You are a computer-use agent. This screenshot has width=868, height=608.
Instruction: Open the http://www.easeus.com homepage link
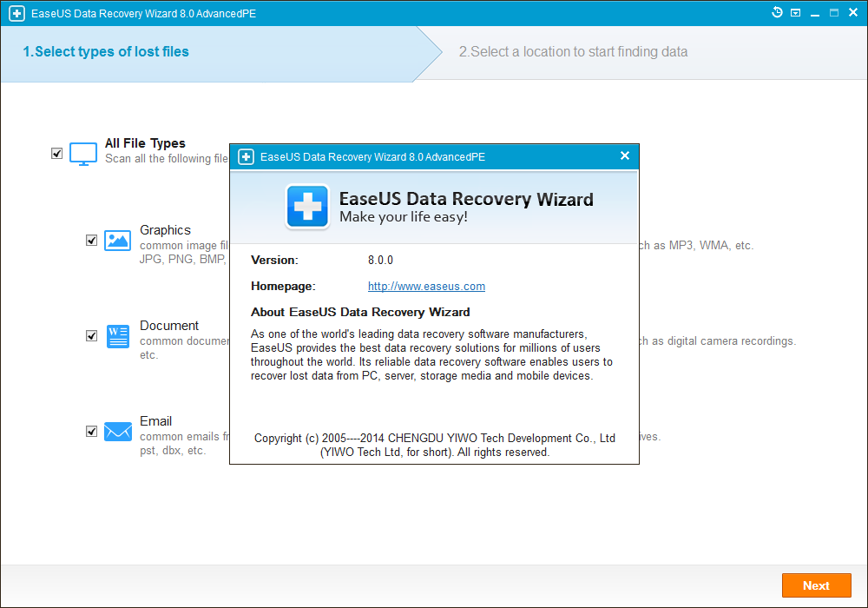(426, 287)
